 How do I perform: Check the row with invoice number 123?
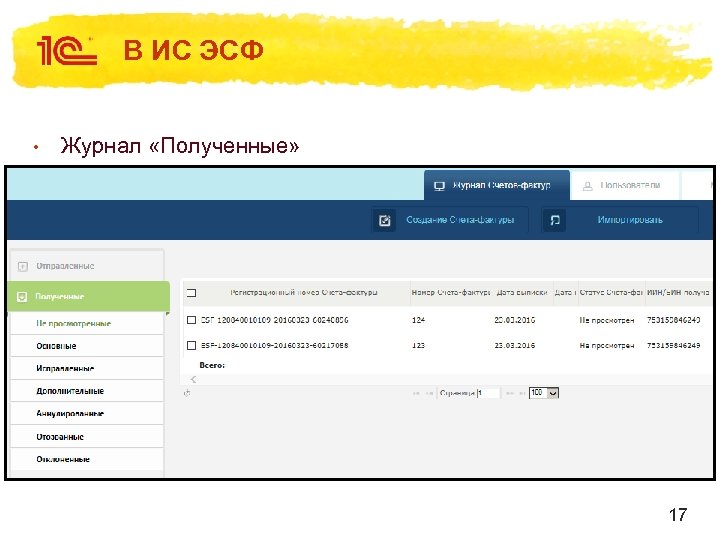[191, 345]
